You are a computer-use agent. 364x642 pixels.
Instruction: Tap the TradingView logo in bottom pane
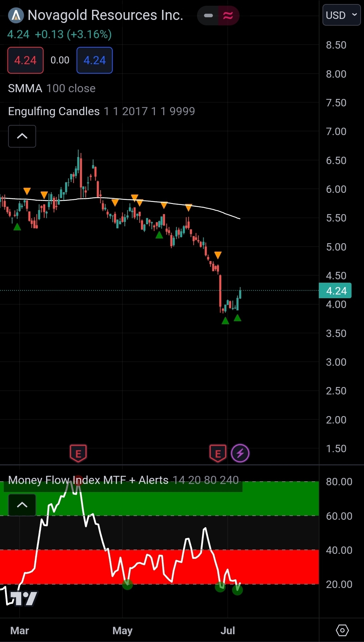[x=24, y=598]
